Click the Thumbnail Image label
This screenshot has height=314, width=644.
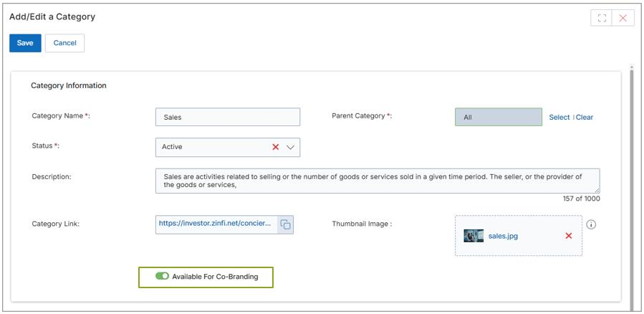point(362,224)
